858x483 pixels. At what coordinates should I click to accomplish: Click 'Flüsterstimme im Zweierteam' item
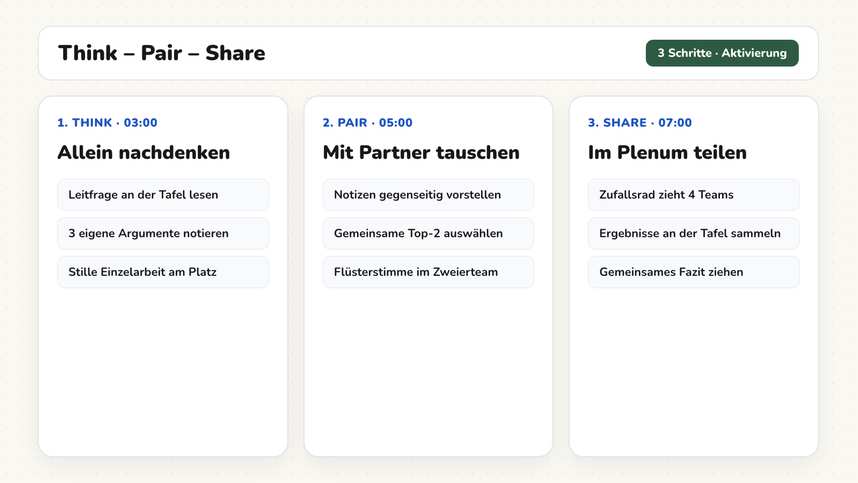coord(428,272)
